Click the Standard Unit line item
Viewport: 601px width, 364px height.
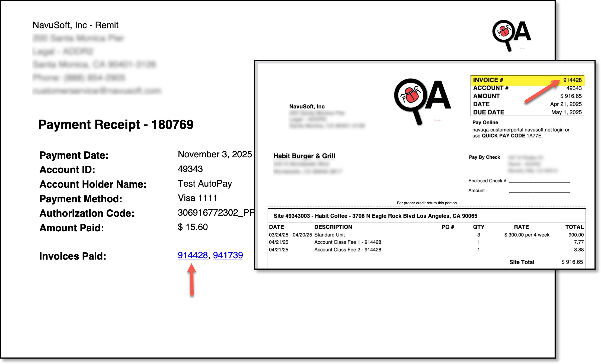click(x=329, y=235)
